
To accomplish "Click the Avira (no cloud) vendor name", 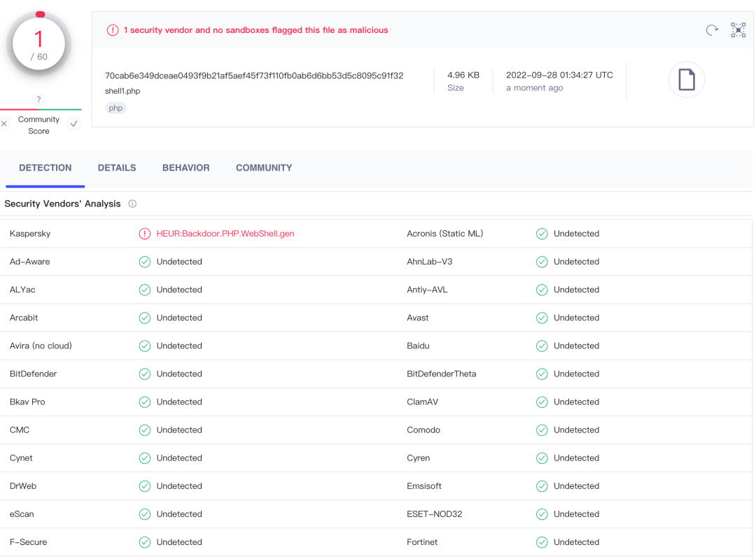I will (41, 346).
